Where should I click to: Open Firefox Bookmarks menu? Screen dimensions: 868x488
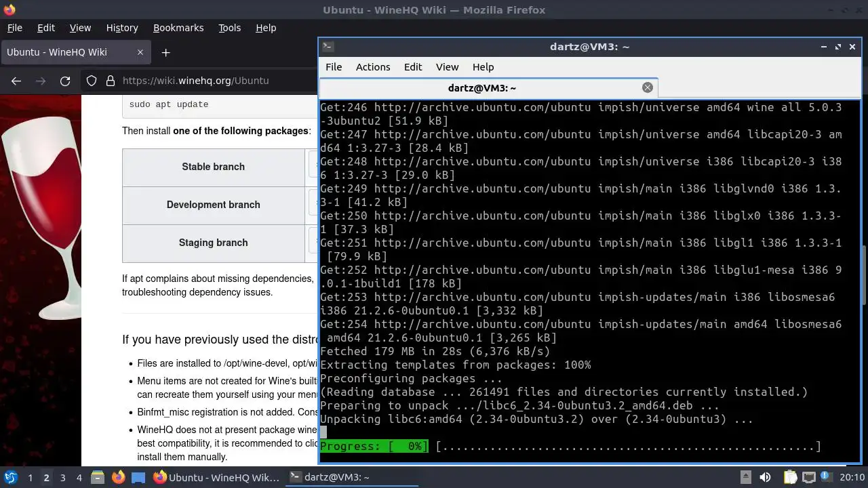pos(178,28)
